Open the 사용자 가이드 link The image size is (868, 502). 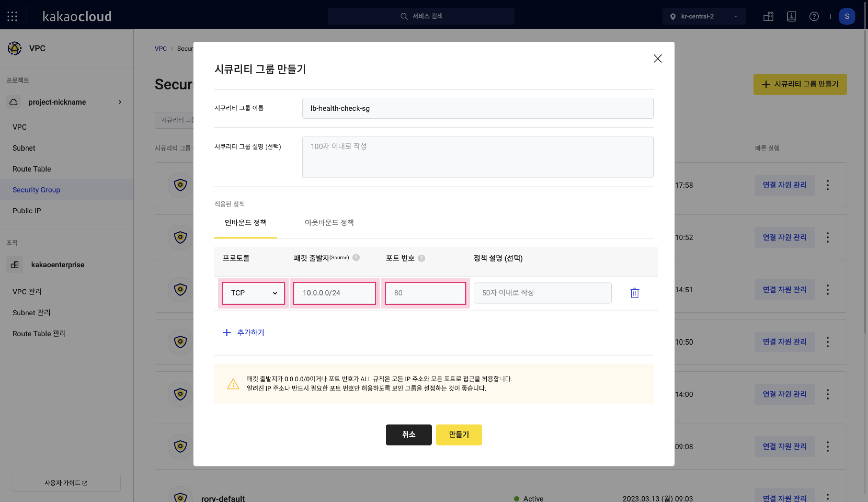pos(66,483)
